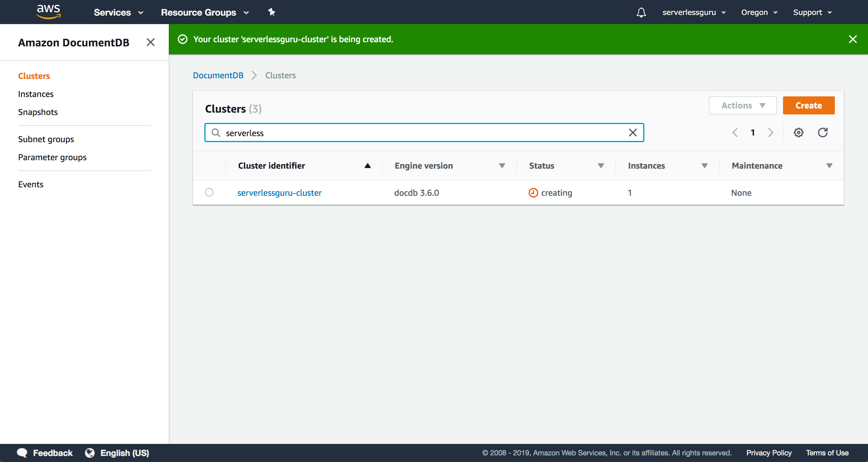The width and height of the screenshot is (868, 462).
Task: Open Instances in the sidebar
Action: (x=36, y=94)
